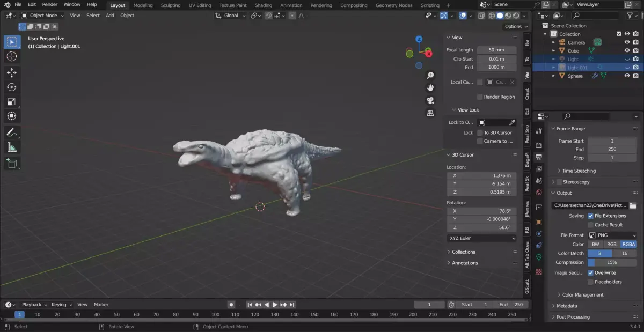Play the animation in reverse

[267, 304]
